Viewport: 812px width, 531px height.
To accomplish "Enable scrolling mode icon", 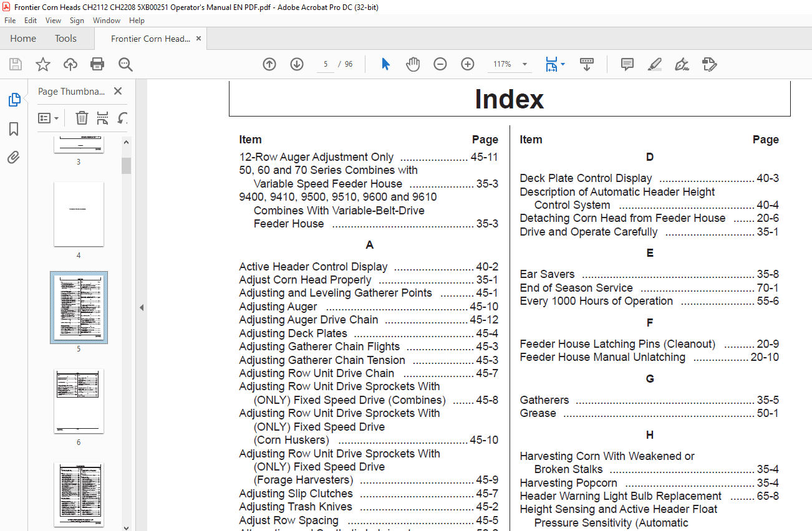I will tap(587, 64).
